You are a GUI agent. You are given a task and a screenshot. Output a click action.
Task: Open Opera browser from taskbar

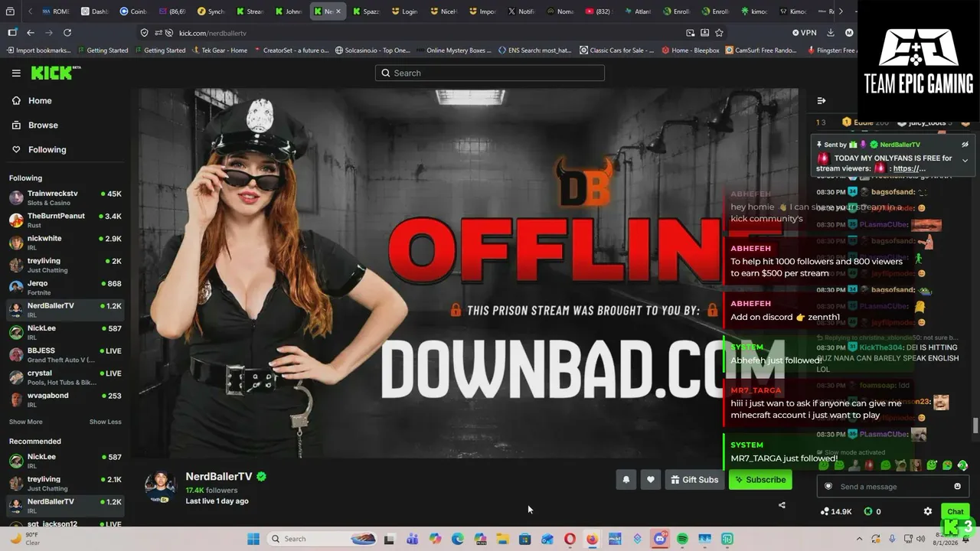coord(570,539)
